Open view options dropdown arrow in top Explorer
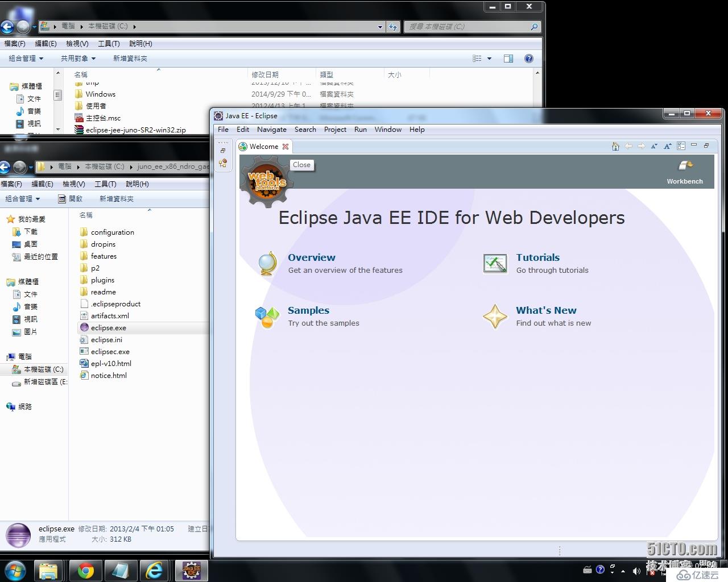The image size is (728, 582). point(489,59)
